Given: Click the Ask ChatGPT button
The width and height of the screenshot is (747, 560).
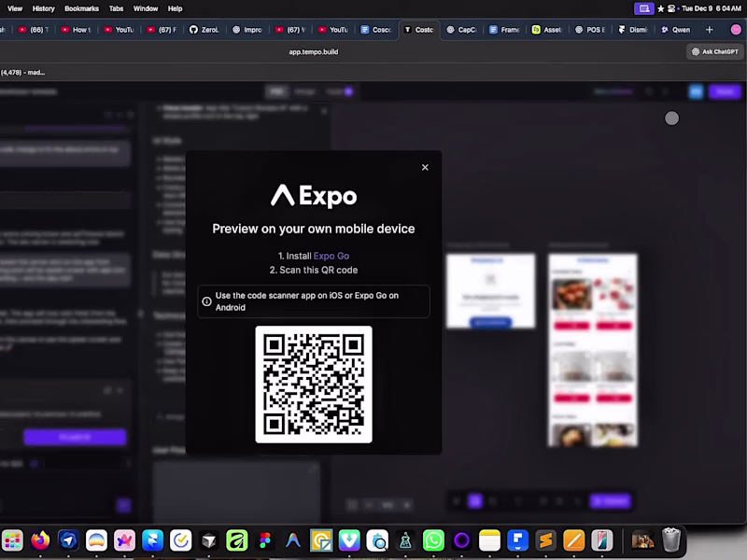Looking at the screenshot, I should (x=715, y=52).
